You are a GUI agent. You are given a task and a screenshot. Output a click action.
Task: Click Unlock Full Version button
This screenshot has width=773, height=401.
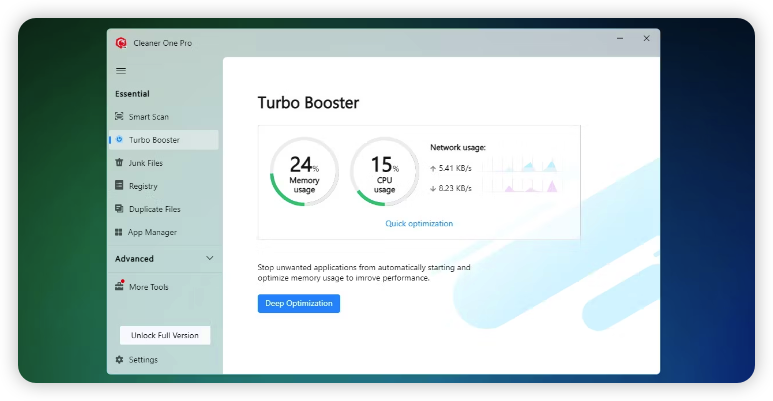click(x=165, y=335)
